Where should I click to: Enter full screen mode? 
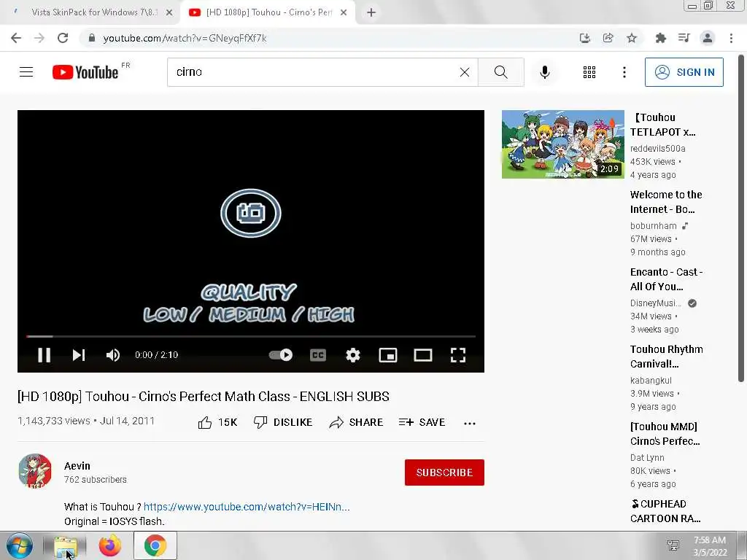tap(458, 355)
